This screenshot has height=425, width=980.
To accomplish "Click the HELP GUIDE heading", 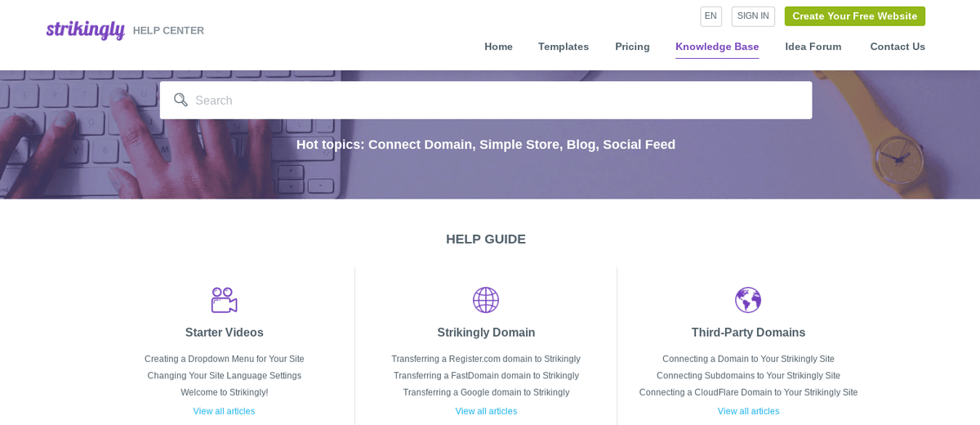I will [x=486, y=239].
